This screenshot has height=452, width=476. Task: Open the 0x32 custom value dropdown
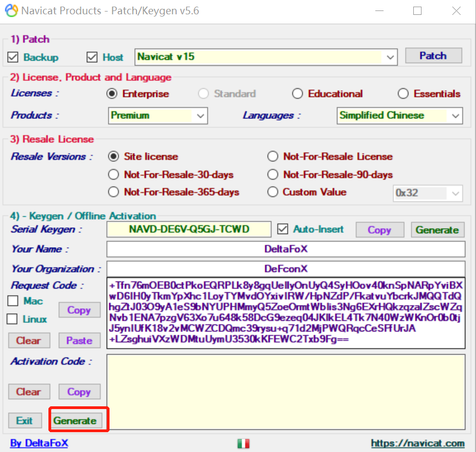click(x=428, y=193)
